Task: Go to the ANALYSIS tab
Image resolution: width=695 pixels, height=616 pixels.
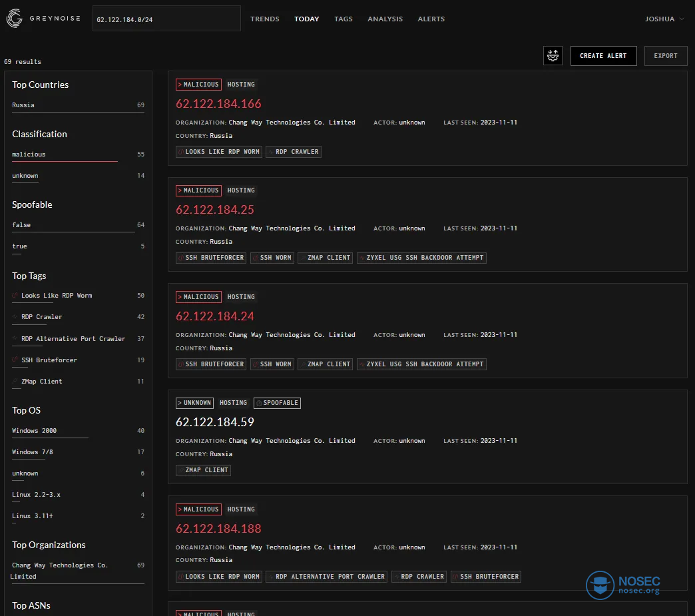Action: click(x=385, y=19)
